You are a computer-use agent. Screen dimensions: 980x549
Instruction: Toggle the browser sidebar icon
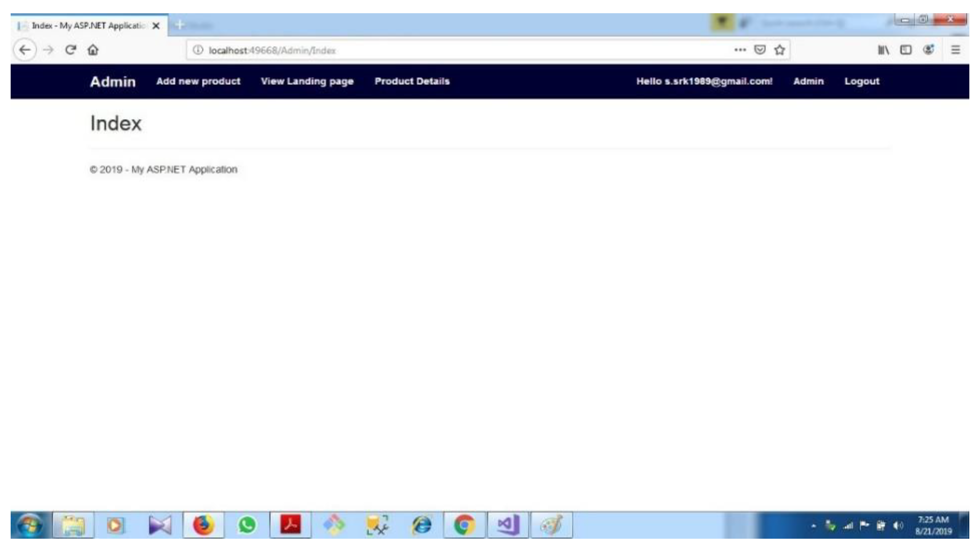point(906,50)
